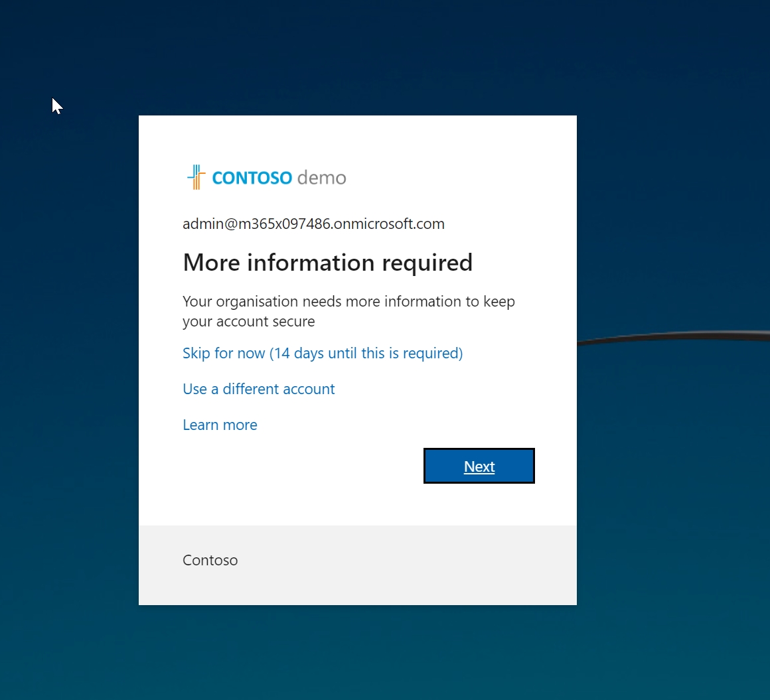Click the More information required heading
The height and width of the screenshot is (700, 770).
[327, 263]
